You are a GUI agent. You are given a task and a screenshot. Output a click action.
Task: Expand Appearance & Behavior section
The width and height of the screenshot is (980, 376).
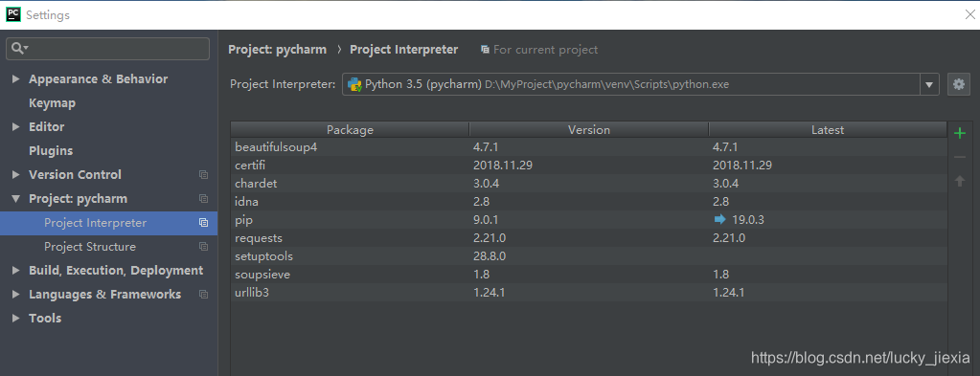15,79
